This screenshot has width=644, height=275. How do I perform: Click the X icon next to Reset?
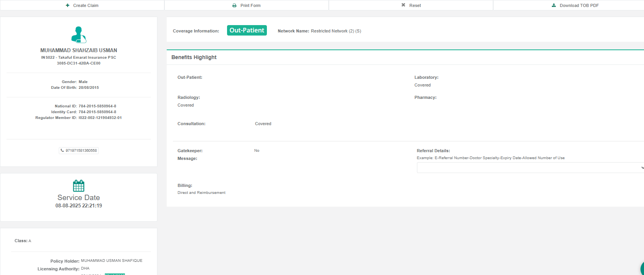click(x=403, y=5)
